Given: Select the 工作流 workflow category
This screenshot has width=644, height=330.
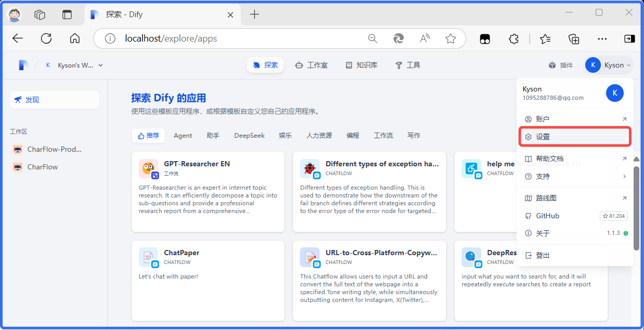Looking at the screenshot, I should (x=384, y=136).
